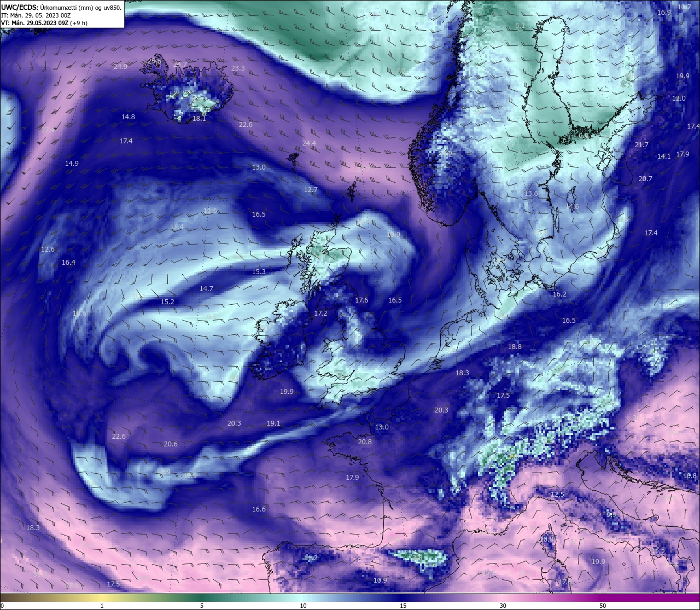
Task: Select the 14.7 value west of Ireland
Action: (206, 289)
